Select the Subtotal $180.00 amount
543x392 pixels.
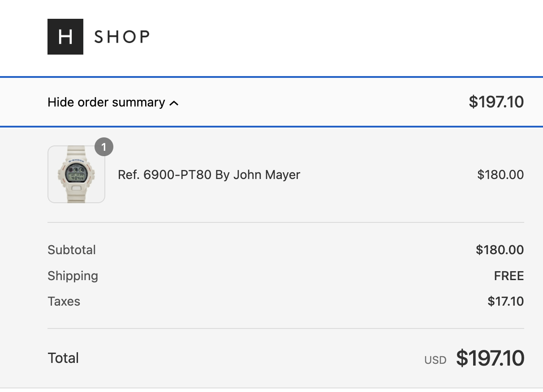(x=500, y=250)
